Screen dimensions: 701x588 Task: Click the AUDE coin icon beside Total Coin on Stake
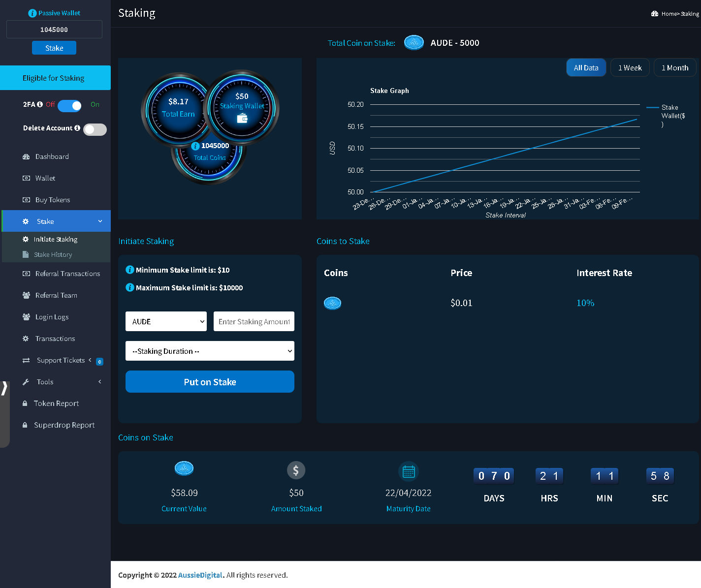[x=414, y=43]
